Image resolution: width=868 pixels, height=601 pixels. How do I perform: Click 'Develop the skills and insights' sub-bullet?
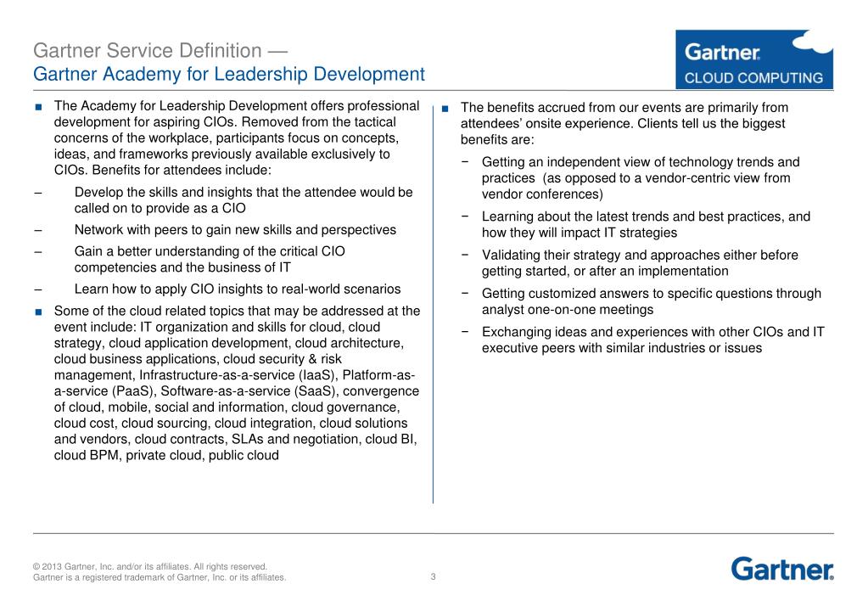point(244,200)
